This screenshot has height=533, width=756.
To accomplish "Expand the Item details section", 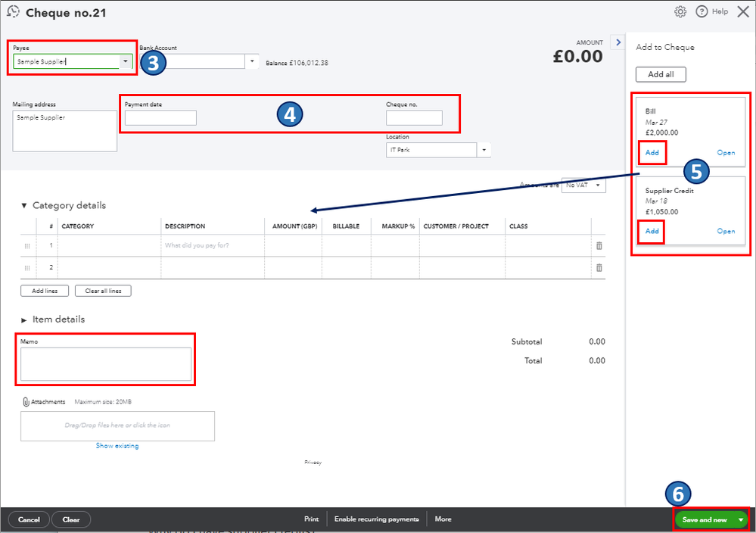I will (23, 319).
